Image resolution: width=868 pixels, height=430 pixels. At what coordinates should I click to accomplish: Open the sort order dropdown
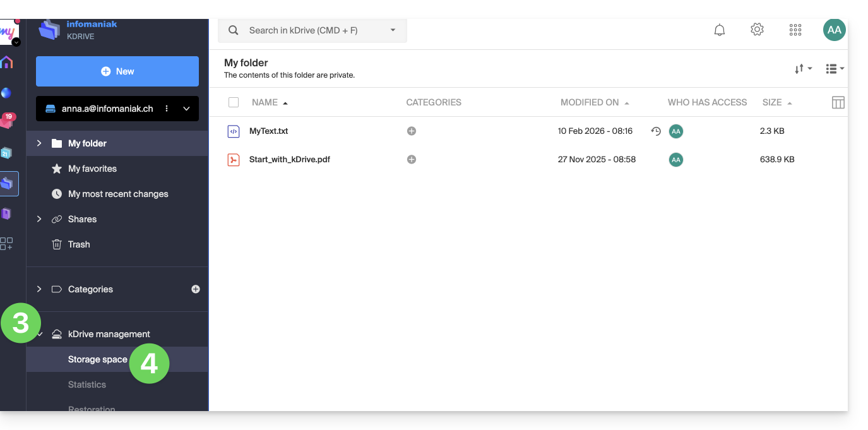(x=803, y=69)
